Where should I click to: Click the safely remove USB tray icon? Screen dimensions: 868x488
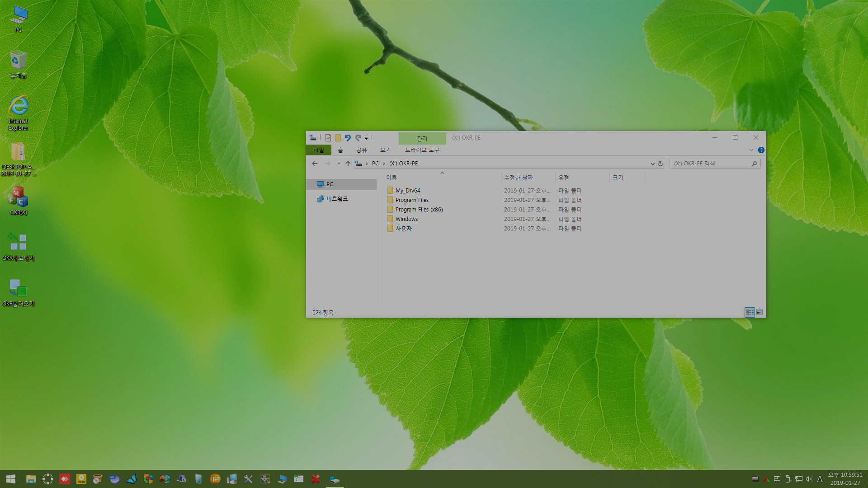pos(788,479)
